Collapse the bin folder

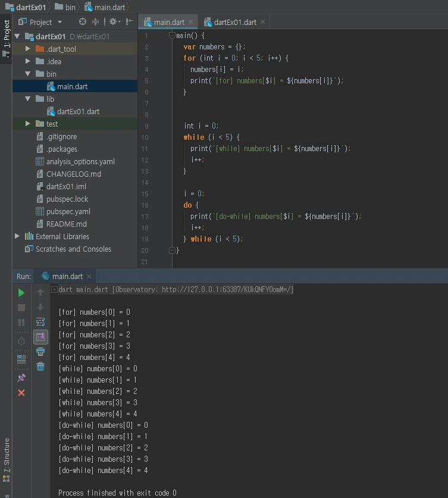click(x=27, y=74)
